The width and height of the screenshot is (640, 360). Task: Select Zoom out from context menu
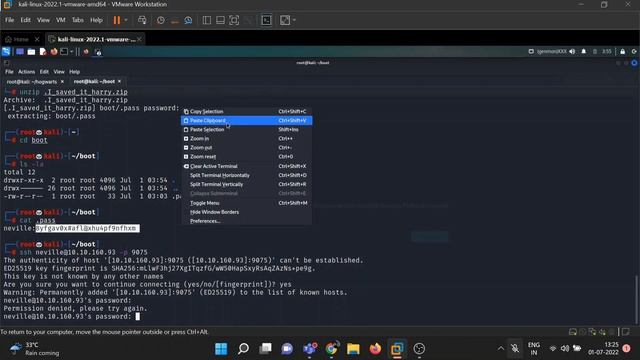(247, 147)
